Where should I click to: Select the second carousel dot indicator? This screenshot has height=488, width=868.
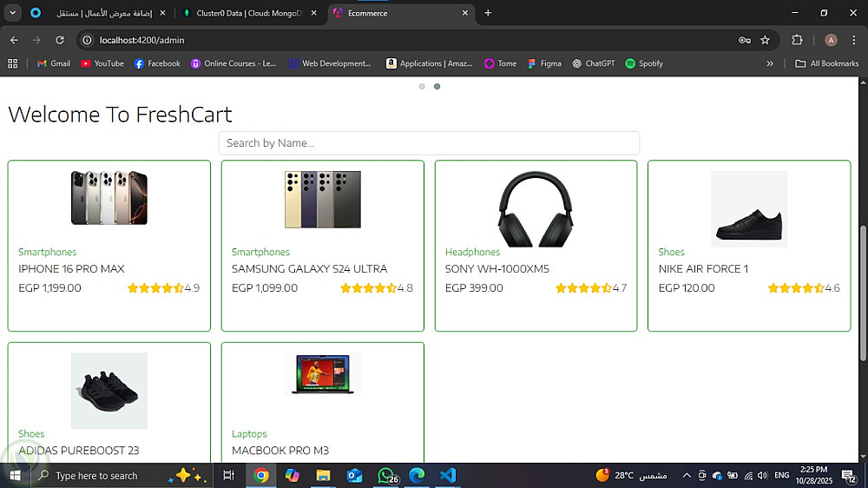(x=437, y=87)
